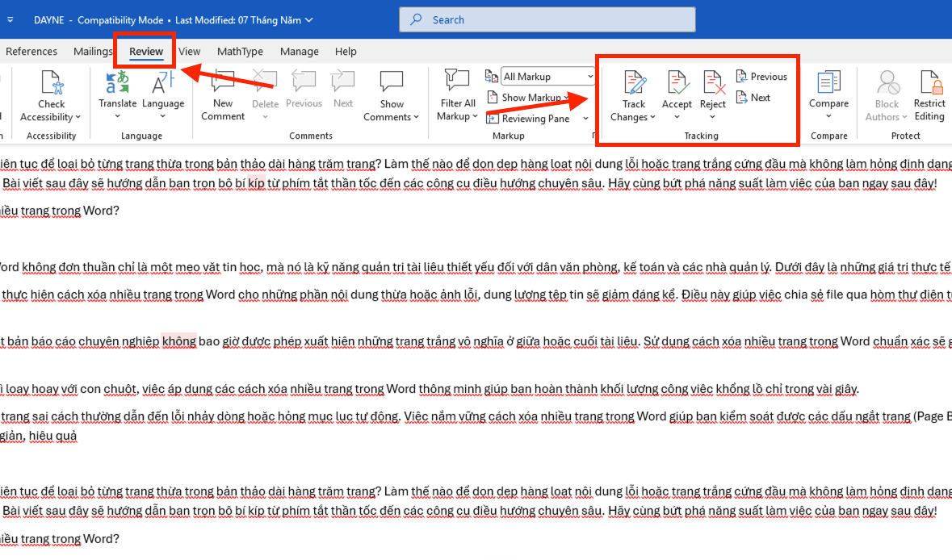The width and height of the screenshot is (952, 560).
Task: Switch to the Mailings tab
Action: tap(93, 52)
